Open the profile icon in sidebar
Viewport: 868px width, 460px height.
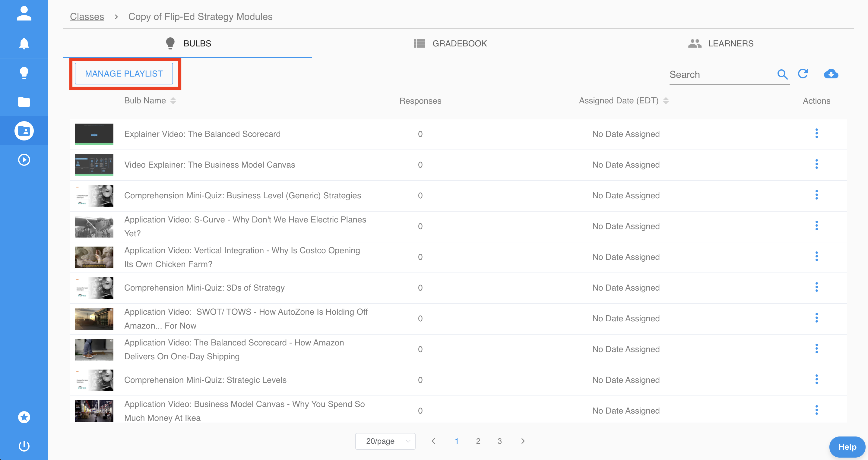24,14
